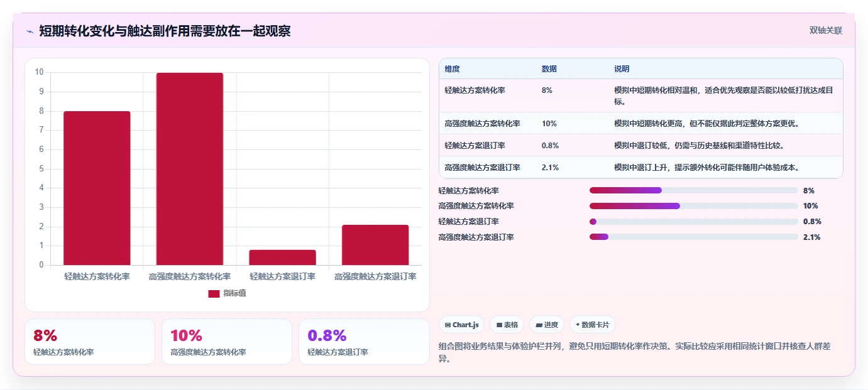
Task: Click the card title 短期转化变化与触达副作用需要放在一起观察
Action: 165,31
